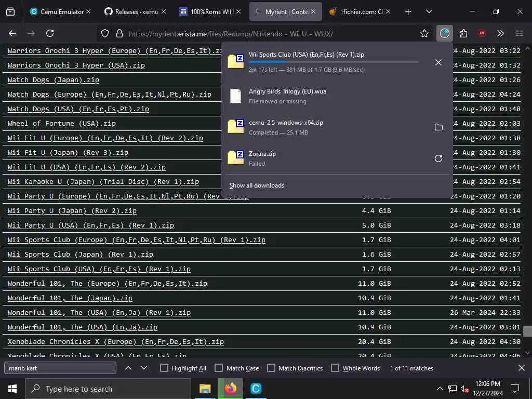Image resolution: width=532 pixels, height=399 pixels.
Task: Click the page vertical scrollbar thumb
Action: [527, 331]
